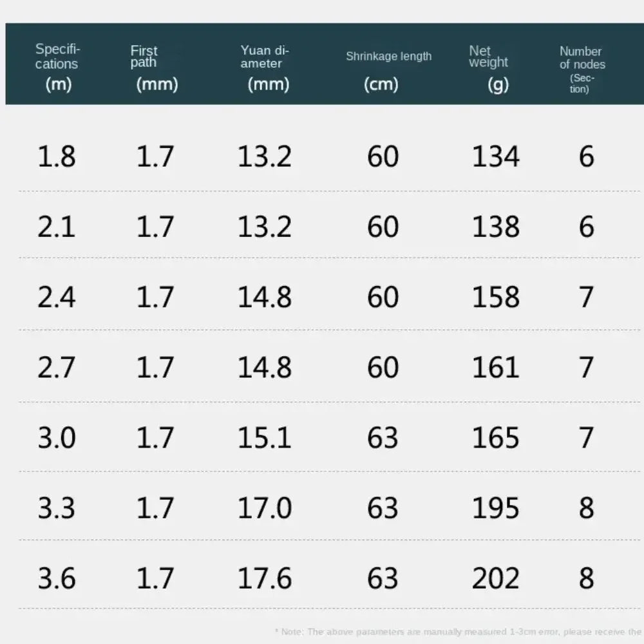Click the 3.0 specification value
The width and height of the screenshot is (644, 644).
57,437
